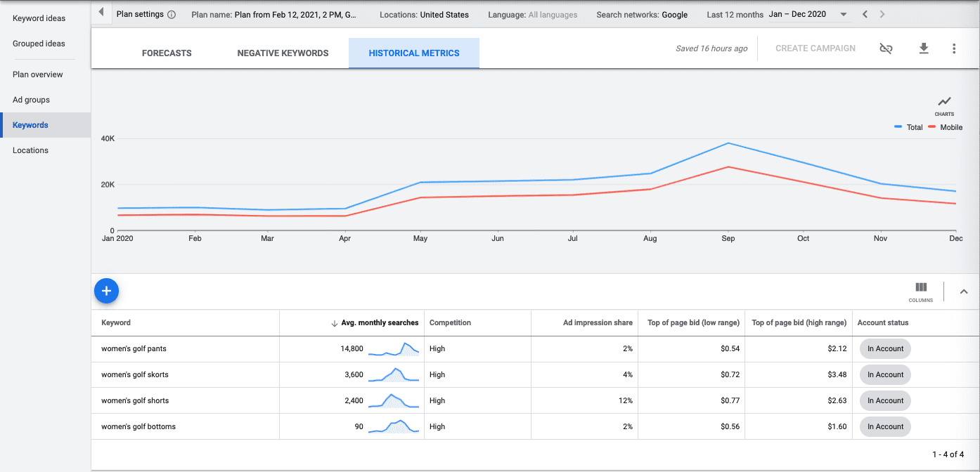
Task: Switch to the Forecasts tab
Action: pos(167,53)
